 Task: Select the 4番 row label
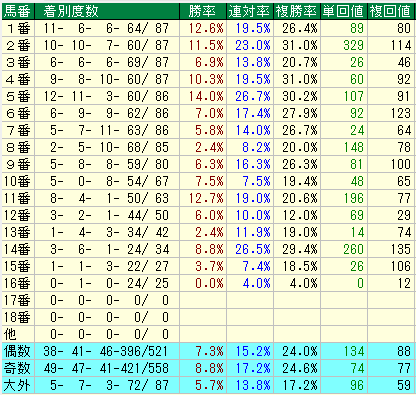click(17, 79)
